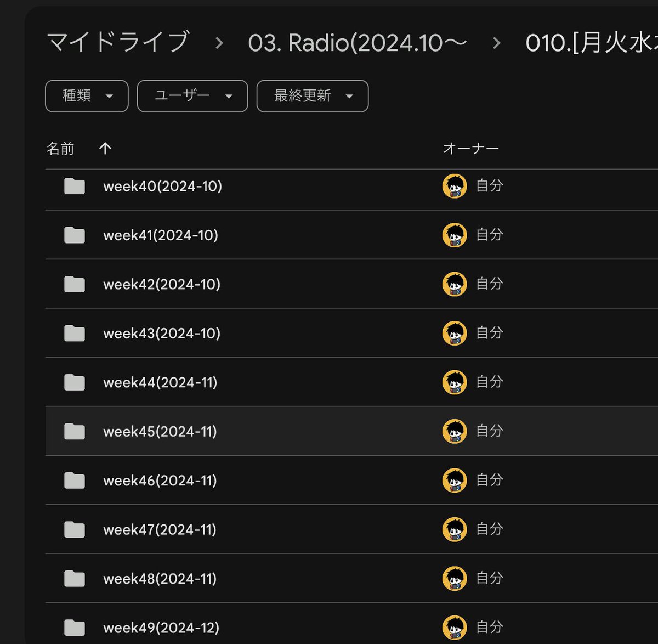The image size is (658, 644).
Task: Open the week40(2024-10) folder icon
Action: click(x=75, y=187)
